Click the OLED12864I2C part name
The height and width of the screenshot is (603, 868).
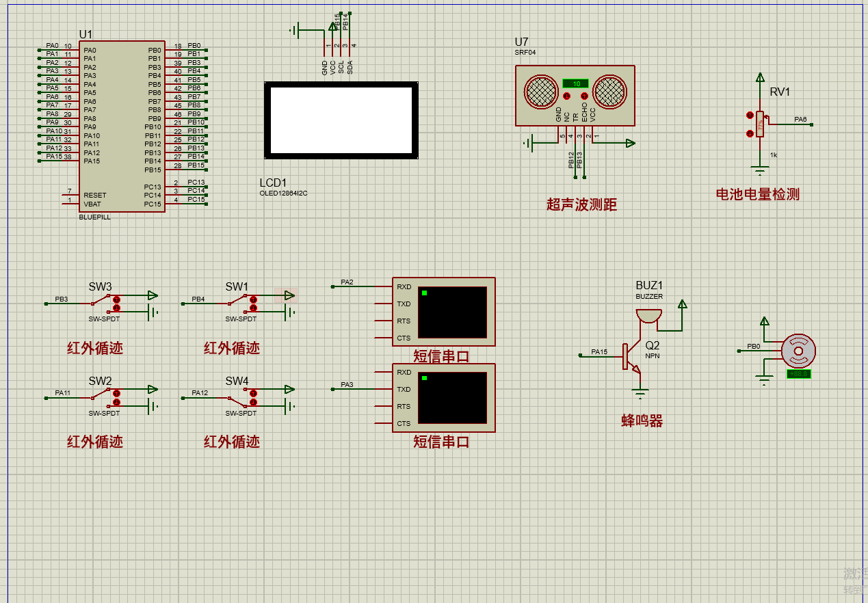click(x=283, y=193)
